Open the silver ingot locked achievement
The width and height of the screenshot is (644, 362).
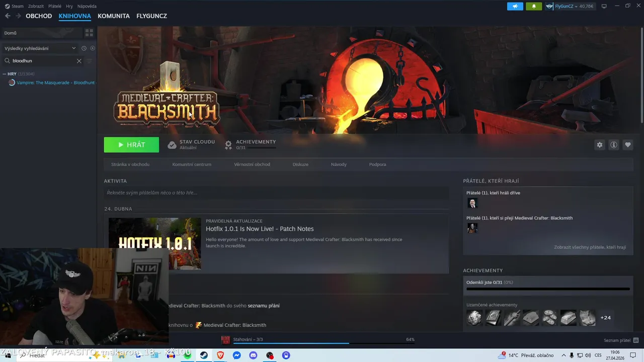pos(569,318)
